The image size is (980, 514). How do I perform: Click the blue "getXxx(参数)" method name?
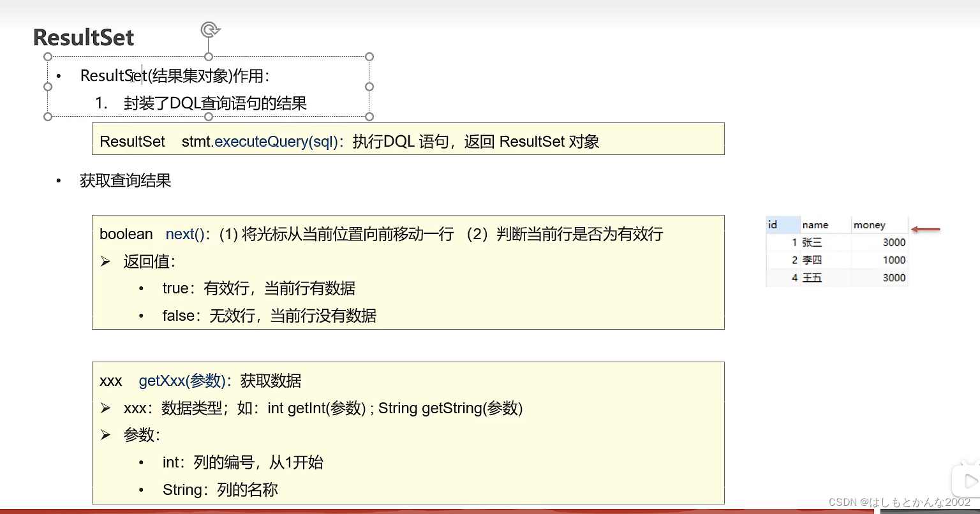click(182, 381)
